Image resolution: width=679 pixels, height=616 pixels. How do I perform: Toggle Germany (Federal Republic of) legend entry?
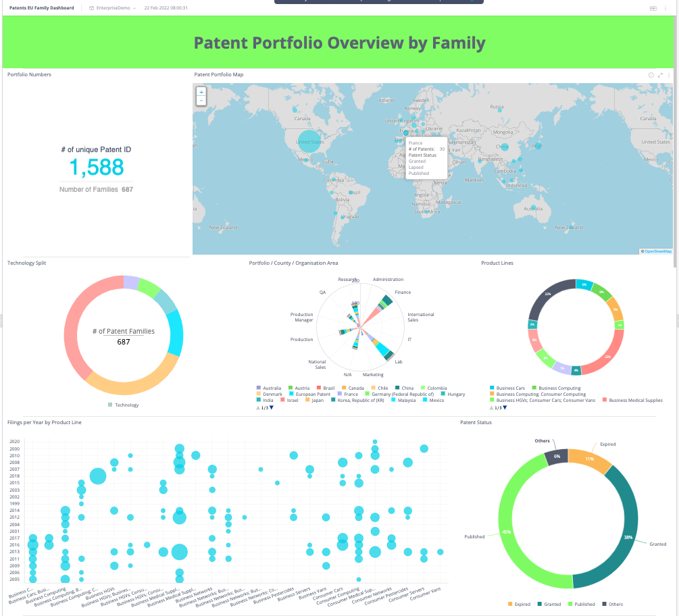click(x=400, y=394)
